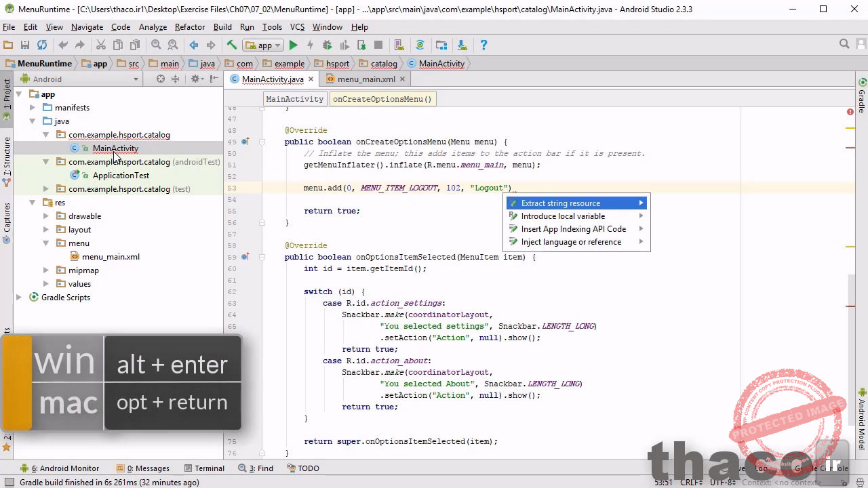
Task: Click the Debug app bug icon
Action: 327,45
